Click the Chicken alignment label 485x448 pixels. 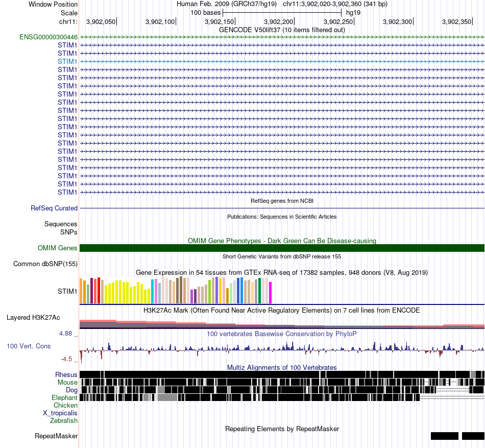[x=65, y=405]
